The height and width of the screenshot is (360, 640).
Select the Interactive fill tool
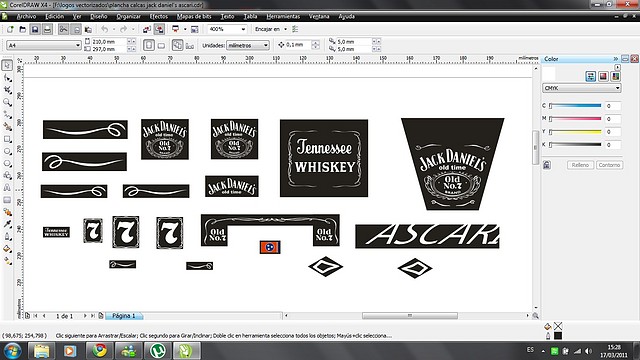(7, 261)
